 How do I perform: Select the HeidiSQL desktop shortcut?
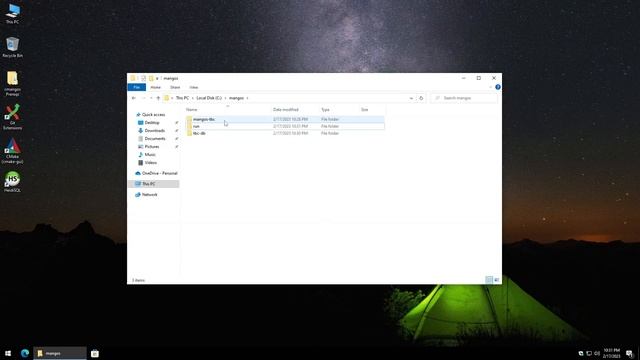12,182
